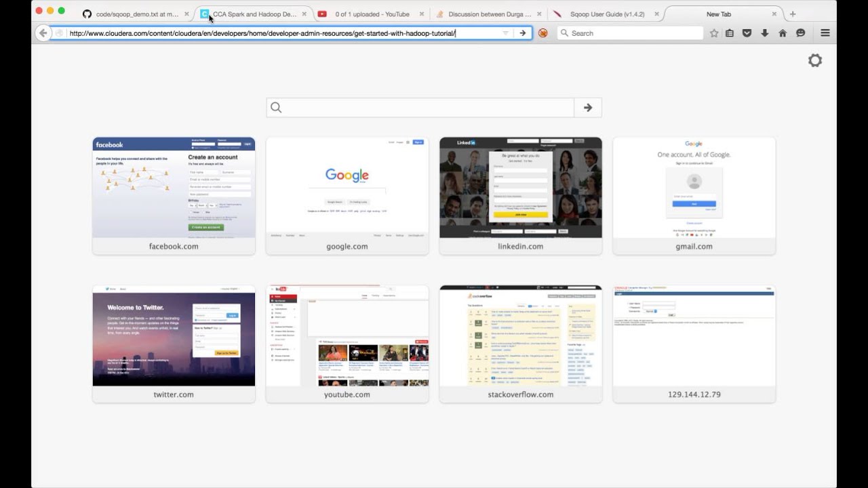868x488 pixels.
Task: Save to Pocket using the Pocket icon
Action: 747,33
